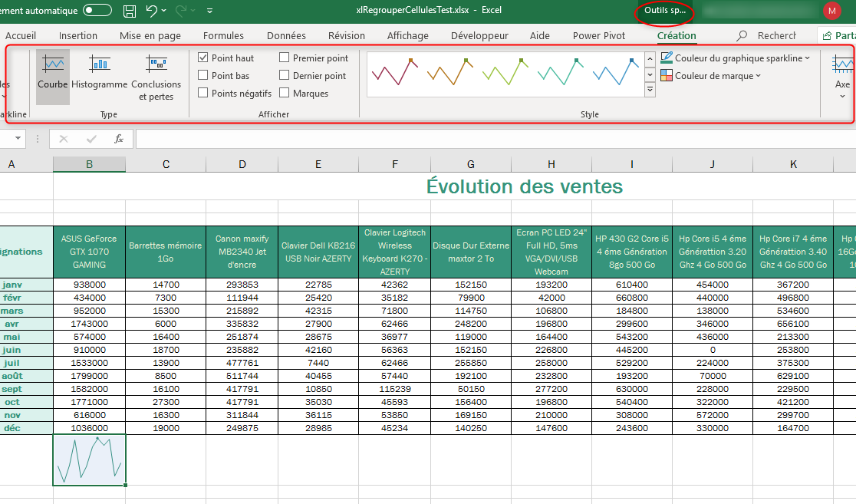Save the workbook with the floppy disk icon
Screen dimensions: 856x504
[x=130, y=11]
